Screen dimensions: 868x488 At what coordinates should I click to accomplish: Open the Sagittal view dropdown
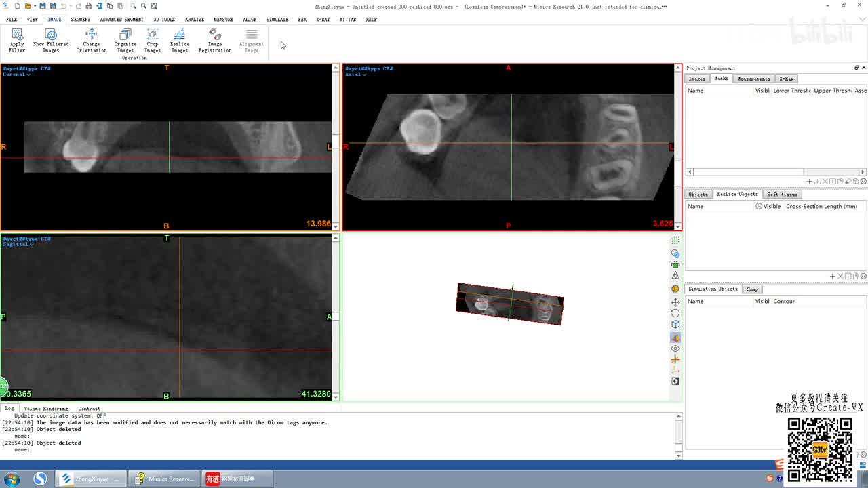point(18,244)
